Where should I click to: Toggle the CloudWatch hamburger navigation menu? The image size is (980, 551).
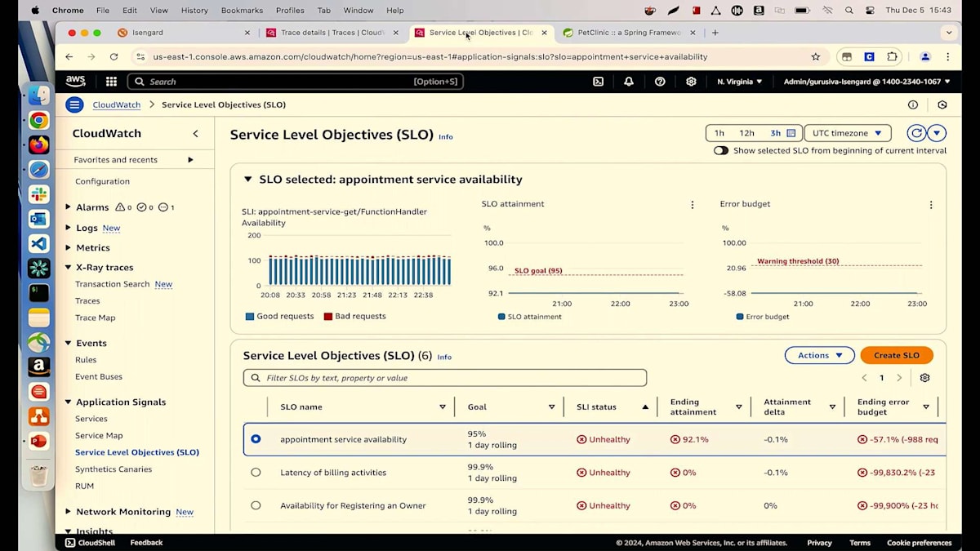(x=74, y=104)
